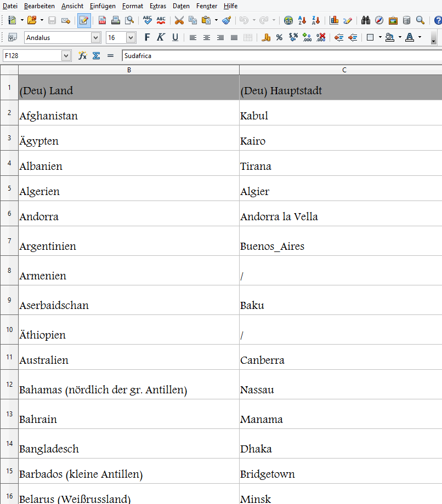
Task: Click the Sum sigma button
Action: point(96,56)
